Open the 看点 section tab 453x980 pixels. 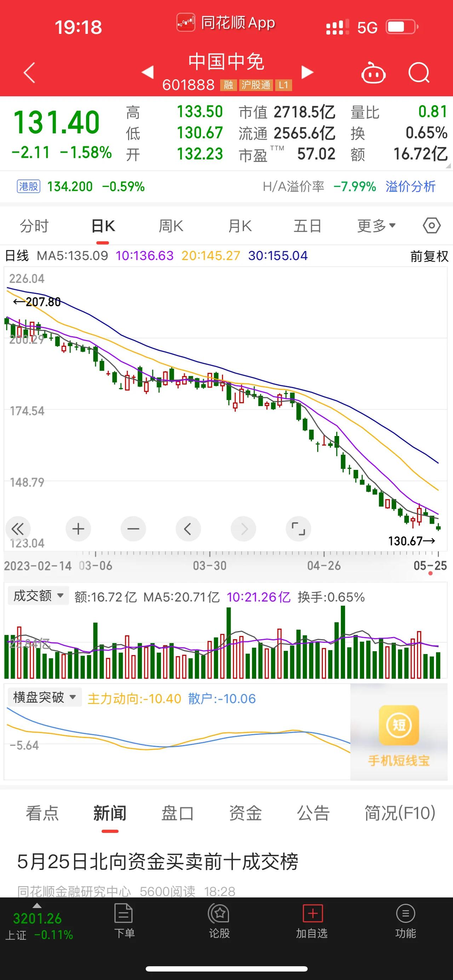[42, 813]
